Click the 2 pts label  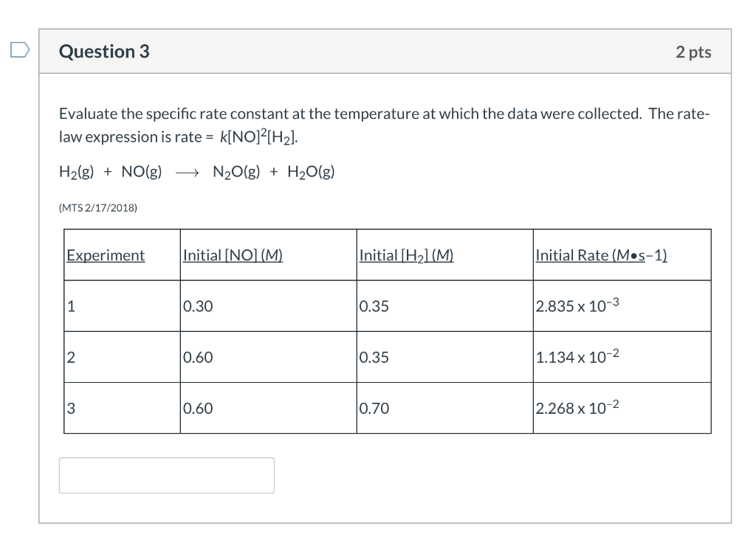click(693, 52)
